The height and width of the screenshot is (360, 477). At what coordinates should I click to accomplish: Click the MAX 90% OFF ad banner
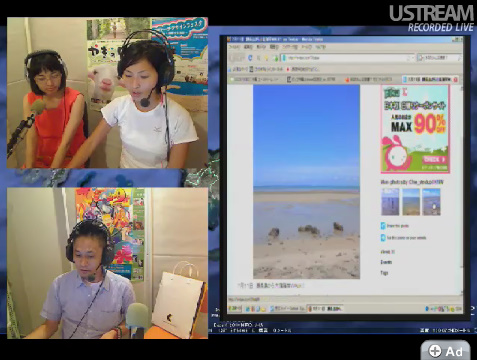pyautogui.click(x=415, y=129)
